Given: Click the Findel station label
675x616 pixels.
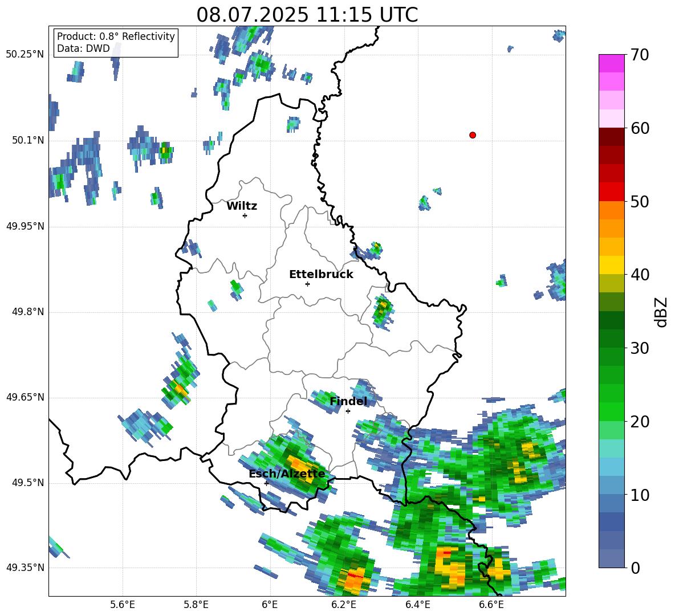Looking at the screenshot, I should coord(348,401).
